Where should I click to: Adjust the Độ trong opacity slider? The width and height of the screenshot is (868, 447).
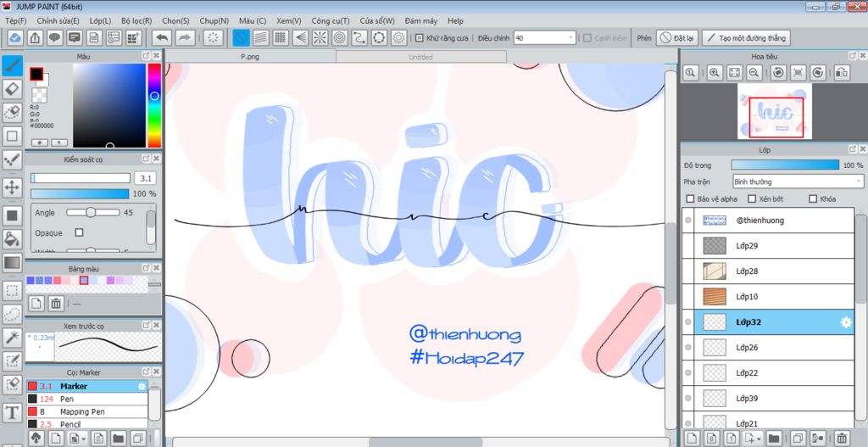785,165
